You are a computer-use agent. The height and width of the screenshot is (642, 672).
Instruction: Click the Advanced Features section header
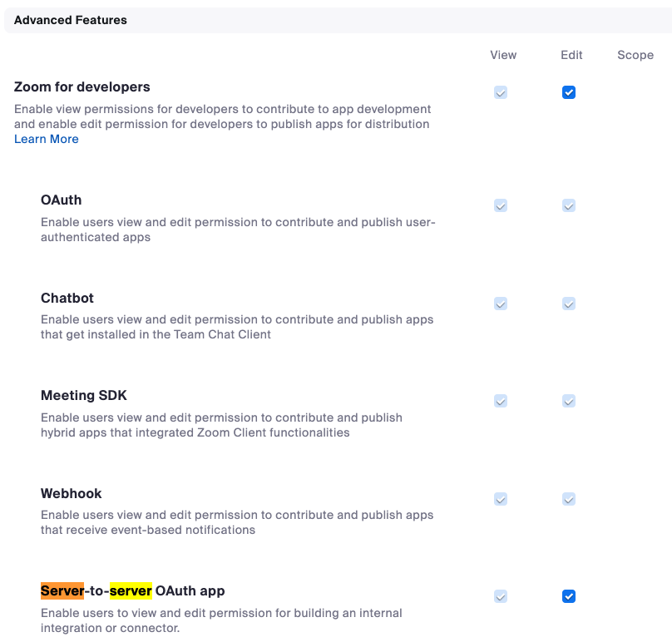(x=71, y=20)
